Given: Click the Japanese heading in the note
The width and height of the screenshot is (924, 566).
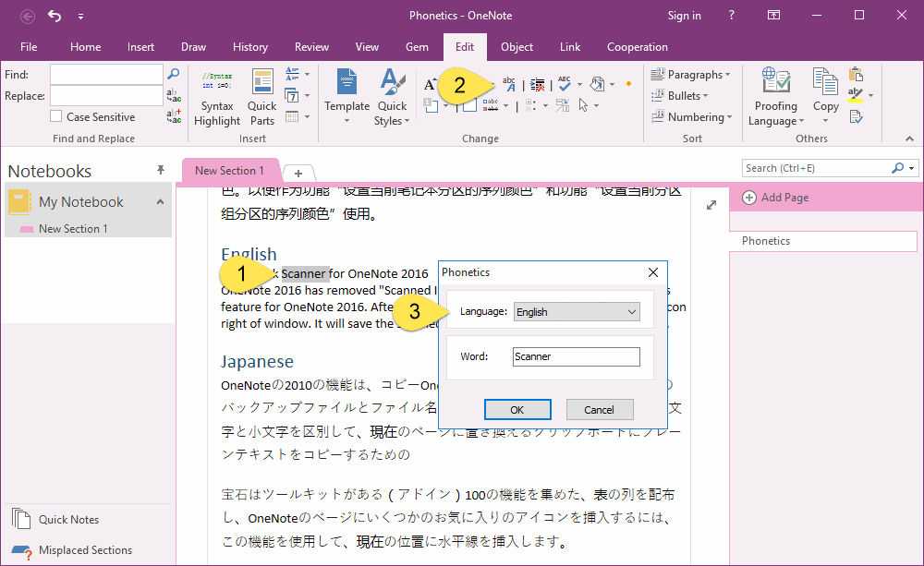Looking at the screenshot, I should 257,361.
